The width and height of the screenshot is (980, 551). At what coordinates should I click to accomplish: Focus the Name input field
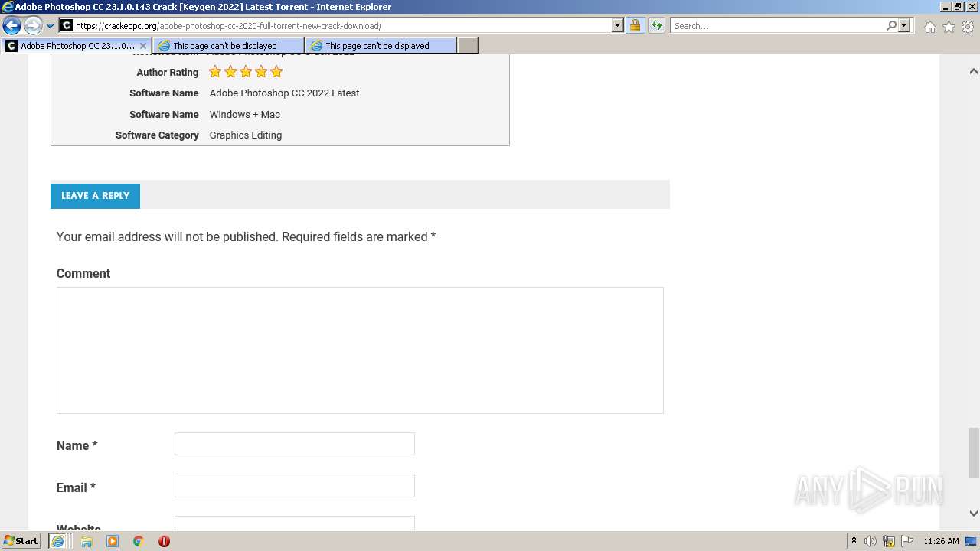coord(295,444)
